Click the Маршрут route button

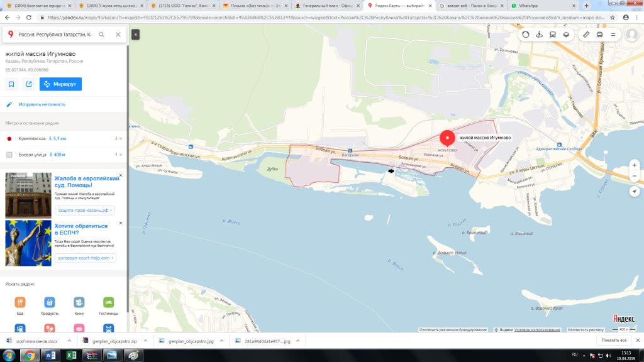click(60, 84)
